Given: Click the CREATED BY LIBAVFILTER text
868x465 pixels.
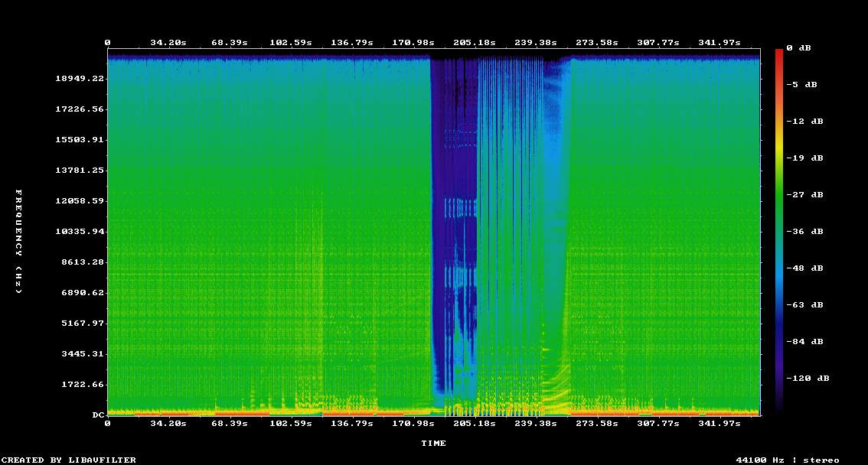Looking at the screenshot, I should point(68,460).
